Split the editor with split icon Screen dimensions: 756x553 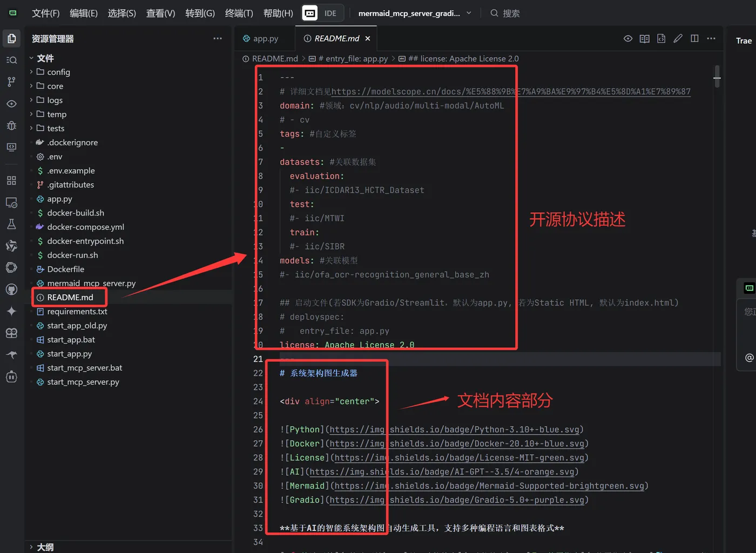[694, 38]
